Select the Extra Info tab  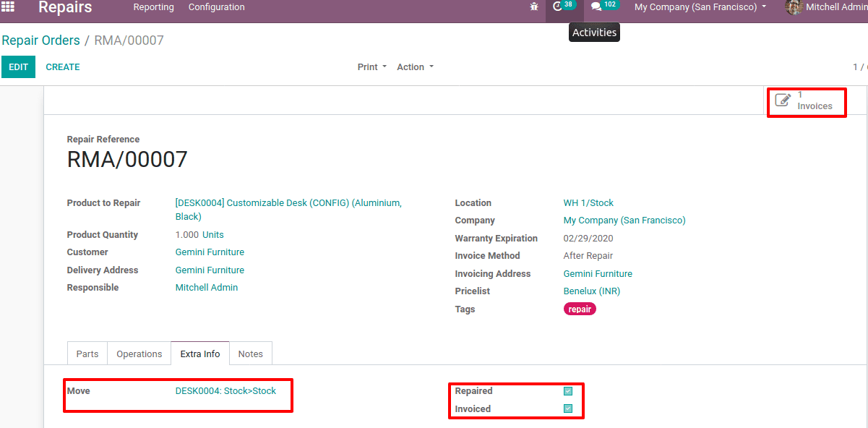click(200, 354)
